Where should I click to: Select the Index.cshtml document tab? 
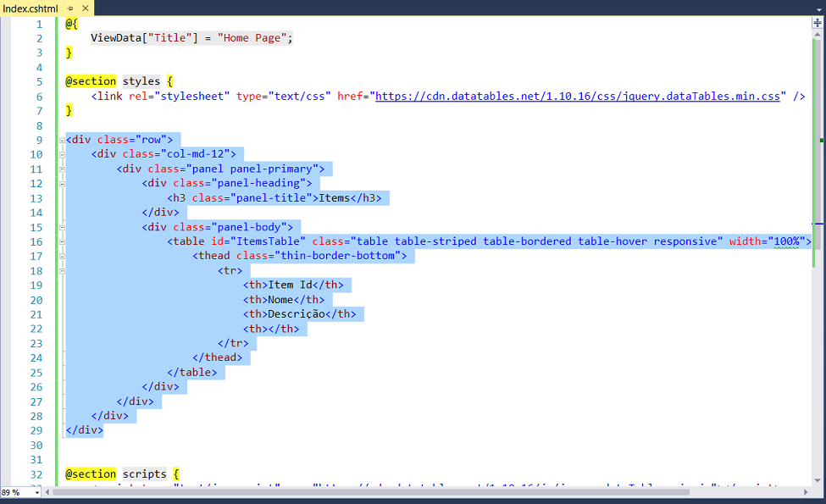click(x=30, y=8)
